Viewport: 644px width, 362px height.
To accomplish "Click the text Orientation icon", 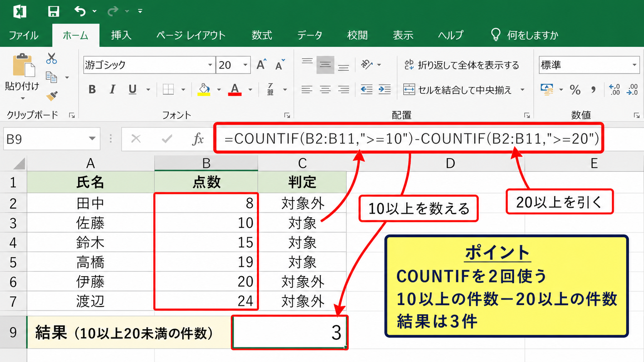I will click(367, 65).
